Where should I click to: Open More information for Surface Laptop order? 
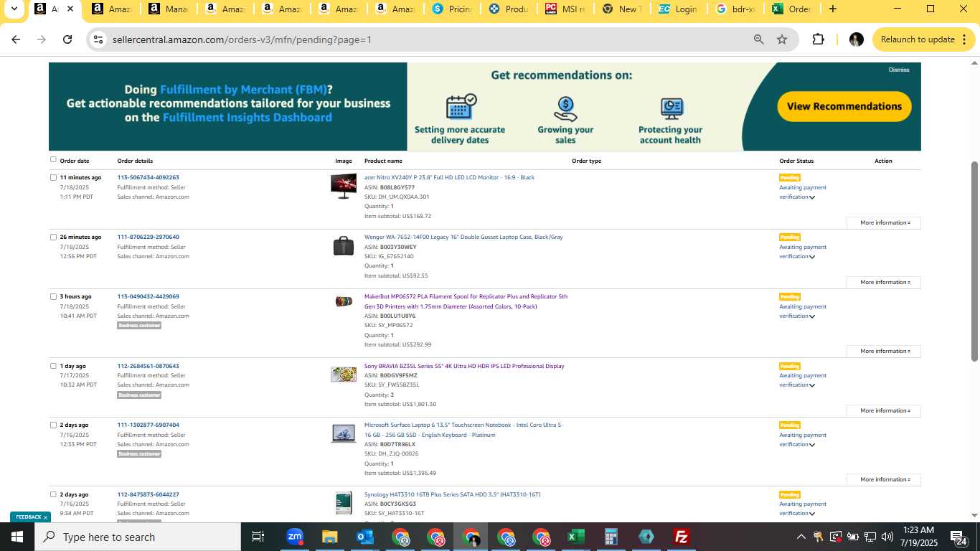pos(883,479)
